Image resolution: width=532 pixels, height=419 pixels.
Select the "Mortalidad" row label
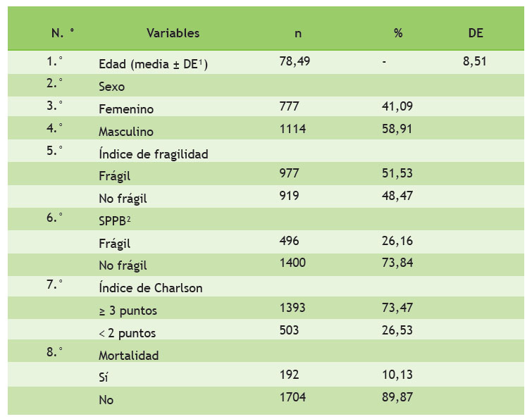129,356
